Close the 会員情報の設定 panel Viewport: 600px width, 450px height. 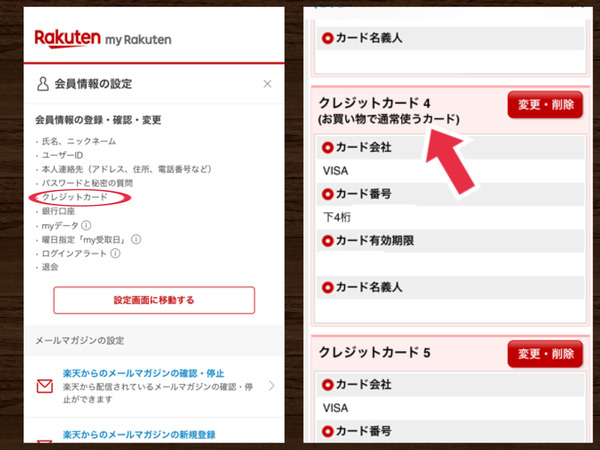(x=267, y=84)
